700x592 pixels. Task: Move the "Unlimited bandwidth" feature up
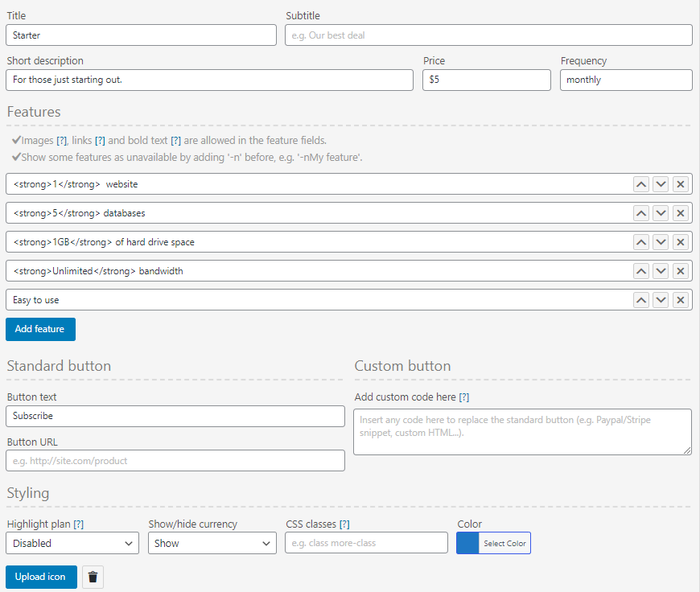point(641,270)
